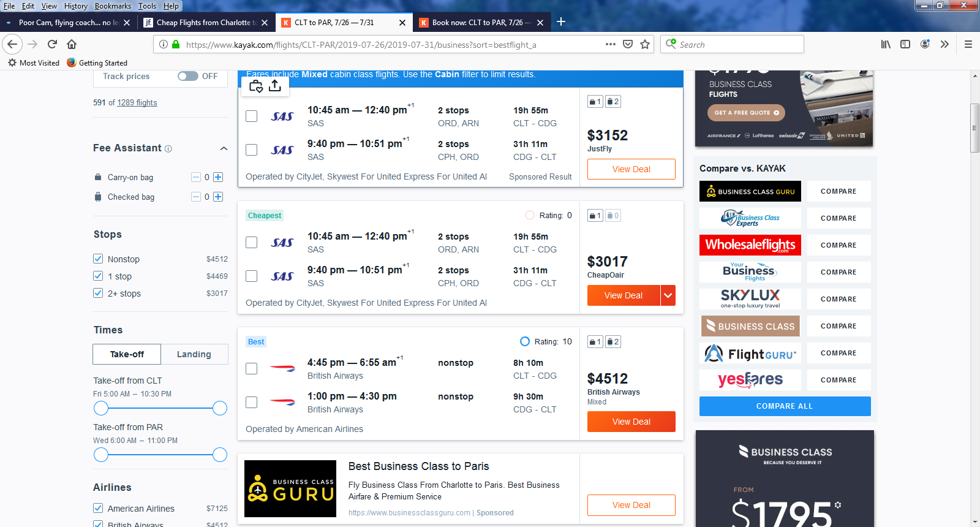Share the flight results
Viewport: 980px width, 527px height.
[x=275, y=86]
